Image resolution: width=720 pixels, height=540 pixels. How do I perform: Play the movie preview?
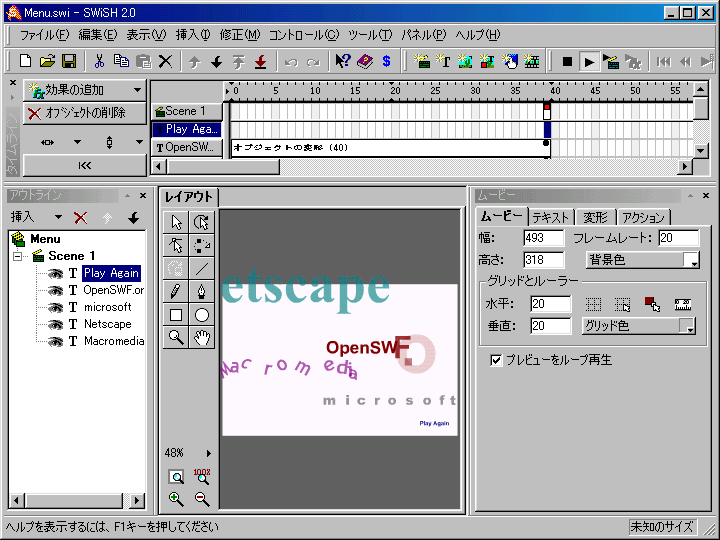pyautogui.click(x=589, y=62)
